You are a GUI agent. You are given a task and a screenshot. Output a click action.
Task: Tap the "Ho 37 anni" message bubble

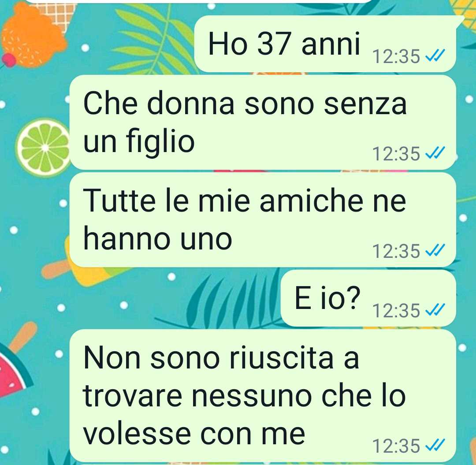coord(325,44)
